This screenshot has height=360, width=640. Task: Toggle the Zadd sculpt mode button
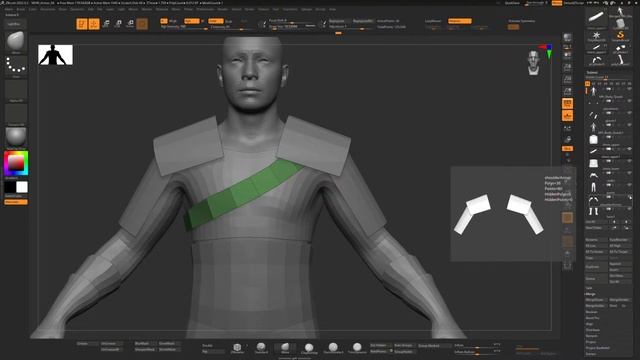pos(216,21)
